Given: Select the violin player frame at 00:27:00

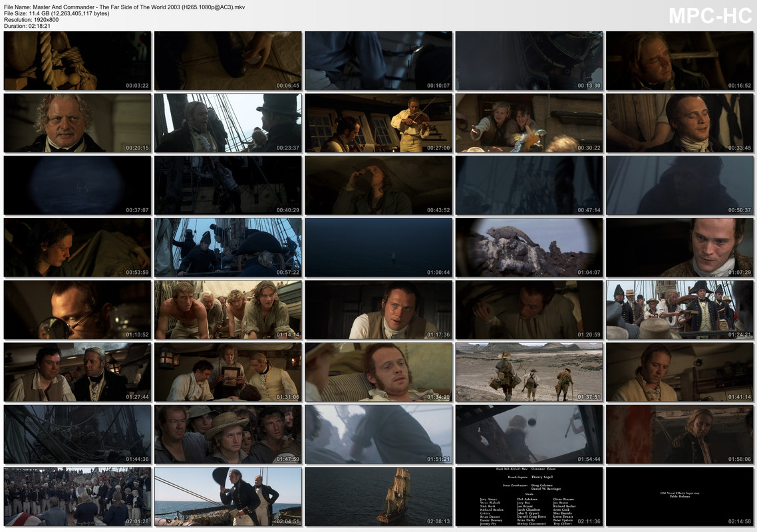Looking at the screenshot, I should click(378, 123).
